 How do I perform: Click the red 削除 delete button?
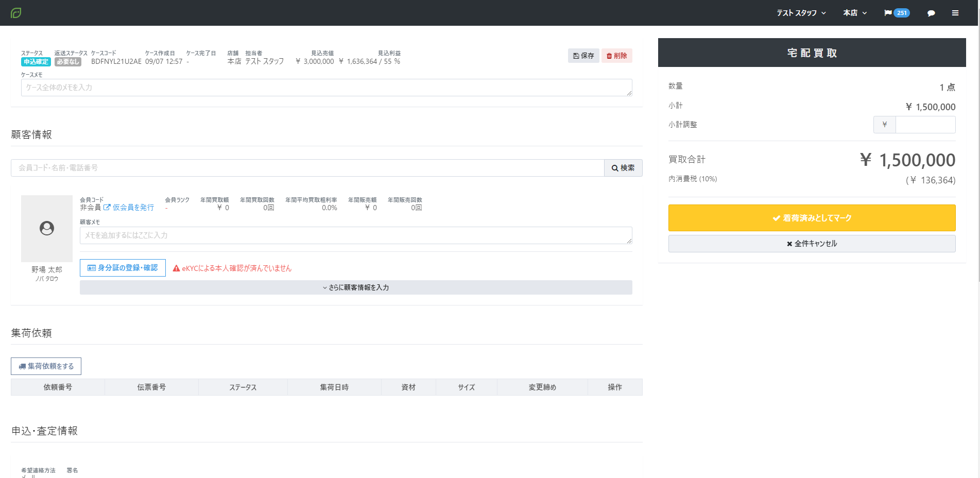click(617, 56)
